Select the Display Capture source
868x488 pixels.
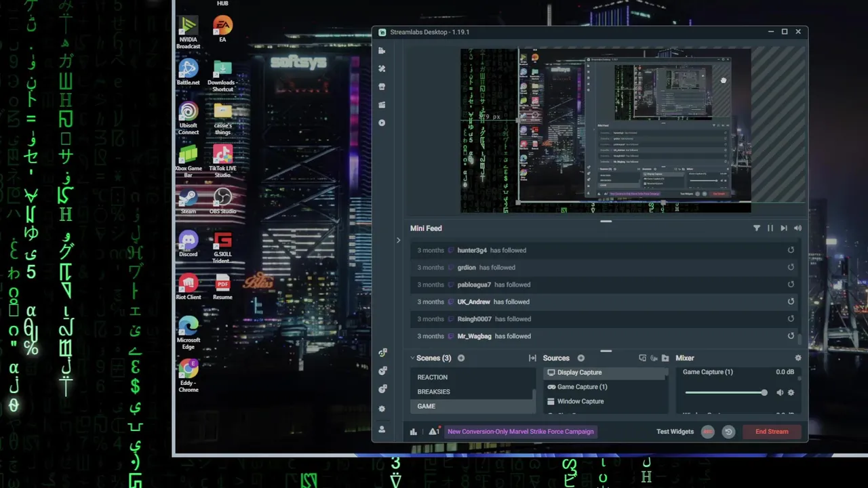[605, 372]
